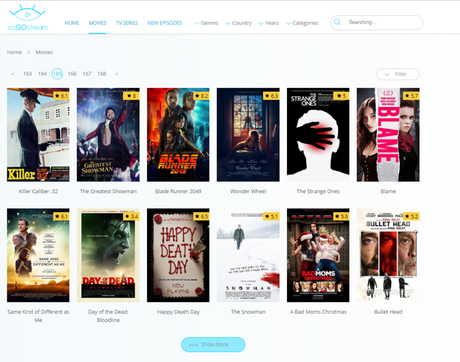This screenshot has height=362, width=460.
Task: Open the NEW EPISODES menu item
Action: click(165, 23)
